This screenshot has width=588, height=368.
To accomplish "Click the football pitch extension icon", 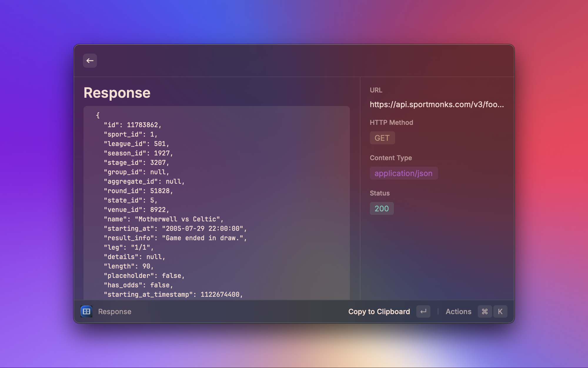I will tap(86, 311).
